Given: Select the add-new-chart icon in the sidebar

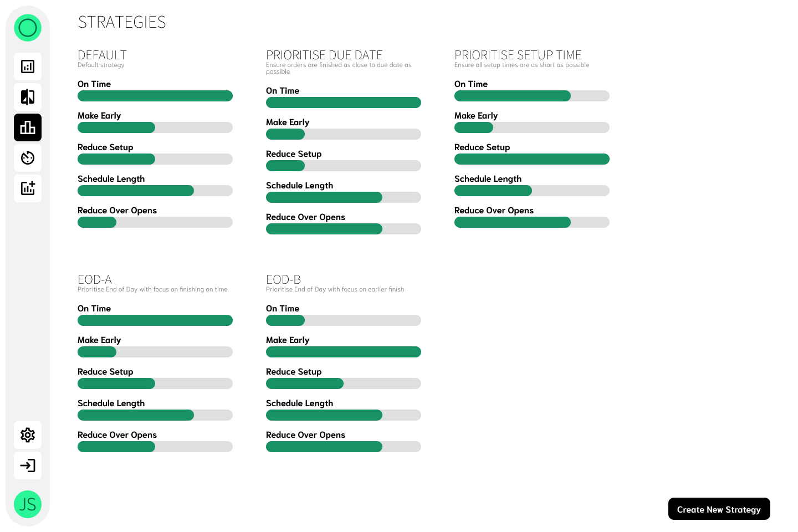Looking at the screenshot, I should 28,188.
